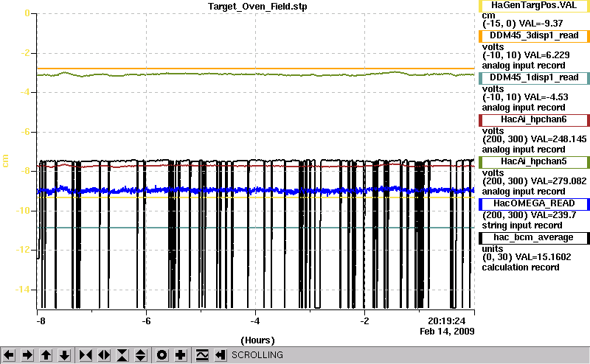Click the plus crosshair toolbar icon
The image size is (590, 364).
181,355
